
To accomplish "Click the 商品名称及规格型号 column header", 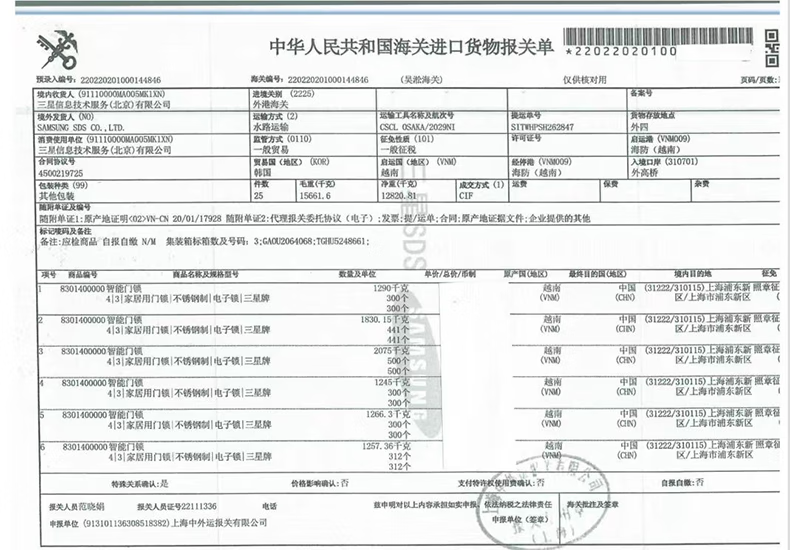I will pyautogui.click(x=206, y=274).
